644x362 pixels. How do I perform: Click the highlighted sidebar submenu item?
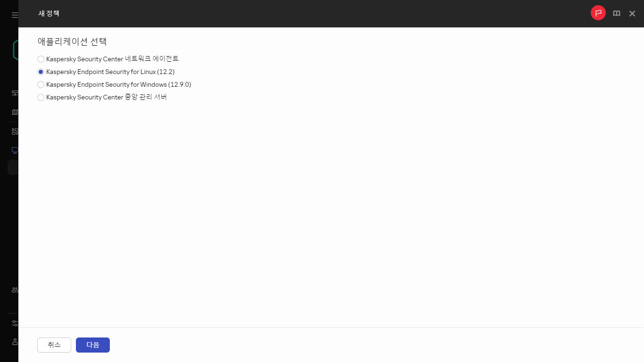click(13, 167)
